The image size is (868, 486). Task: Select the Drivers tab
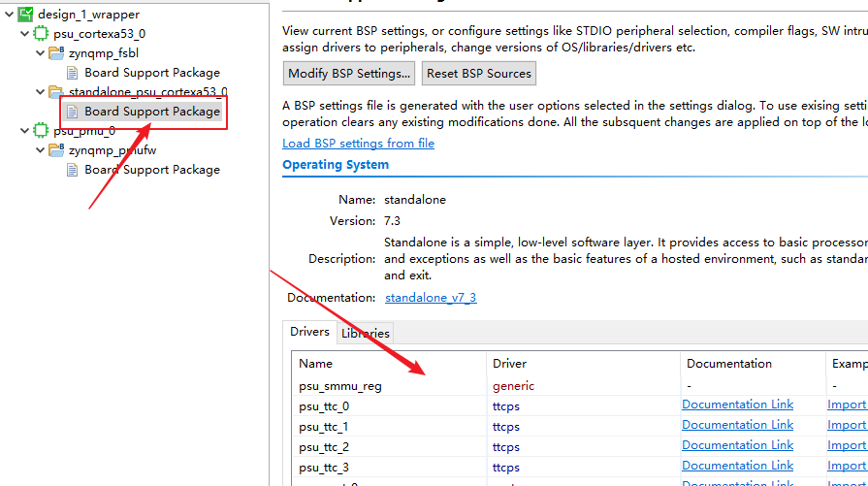click(x=309, y=332)
